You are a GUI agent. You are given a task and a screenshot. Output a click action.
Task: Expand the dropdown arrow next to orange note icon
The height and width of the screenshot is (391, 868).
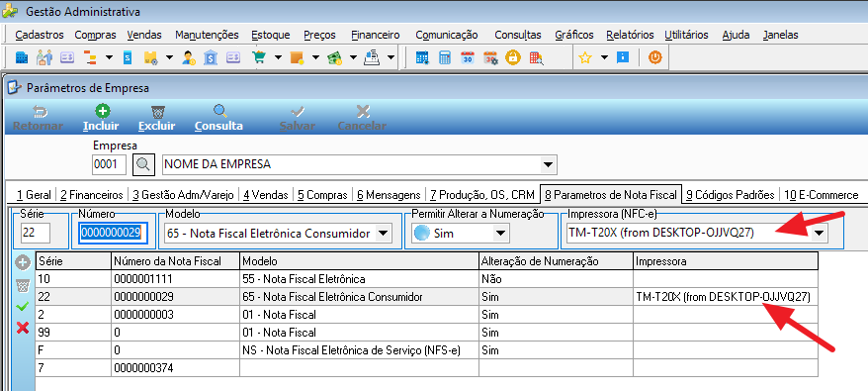pos(315,57)
